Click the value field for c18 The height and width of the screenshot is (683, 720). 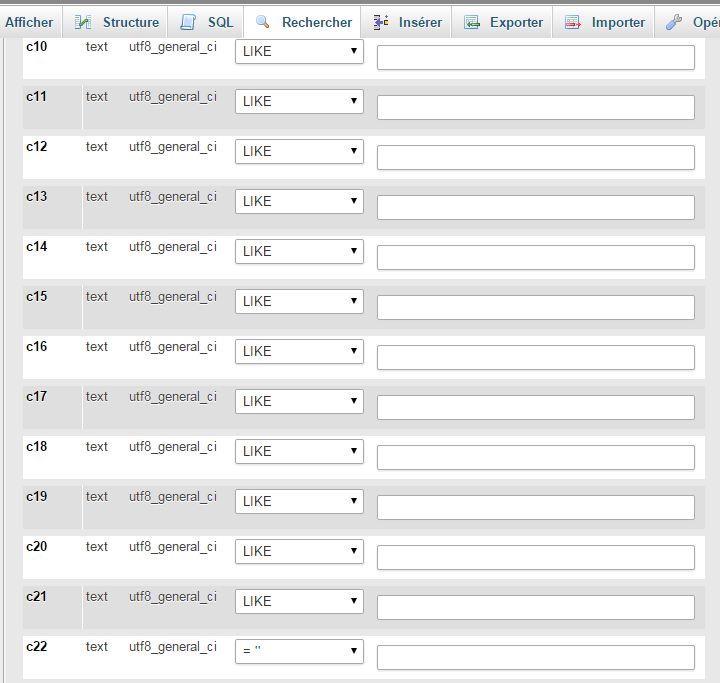536,458
